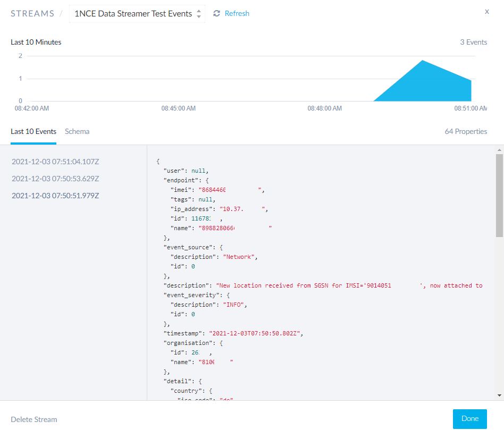
Task: Click the scrollbar down arrow
Action: 499,395
